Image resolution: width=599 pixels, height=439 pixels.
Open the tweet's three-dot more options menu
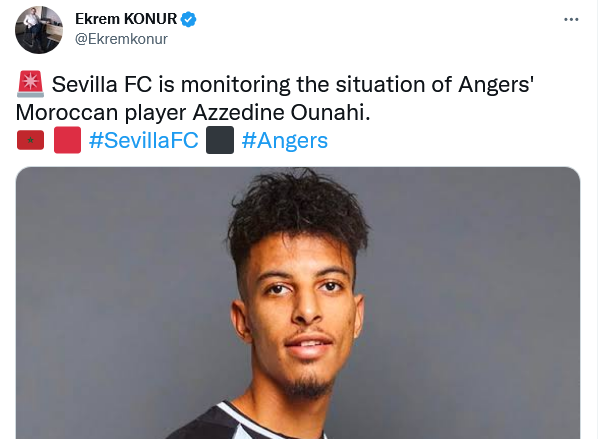571,19
